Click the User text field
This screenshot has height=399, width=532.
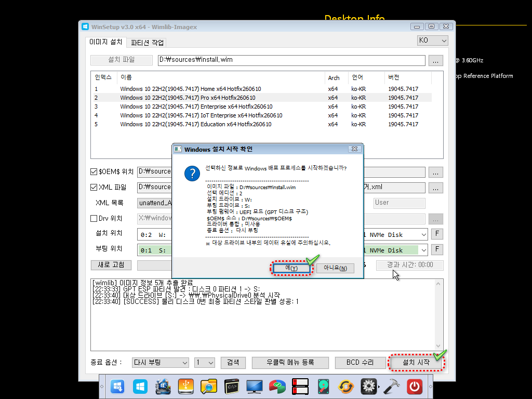(400, 203)
